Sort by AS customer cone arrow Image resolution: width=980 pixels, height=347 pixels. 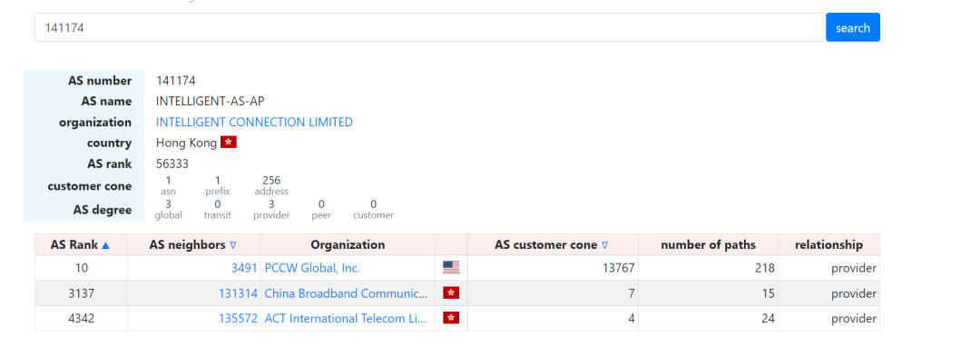604,245
